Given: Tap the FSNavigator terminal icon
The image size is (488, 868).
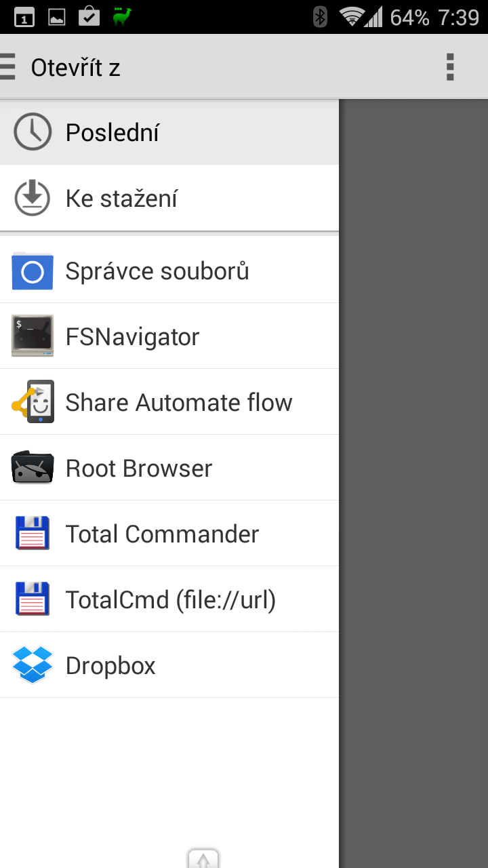Looking at the screenshot, I should pyautogui.click(x=33, y=336).
